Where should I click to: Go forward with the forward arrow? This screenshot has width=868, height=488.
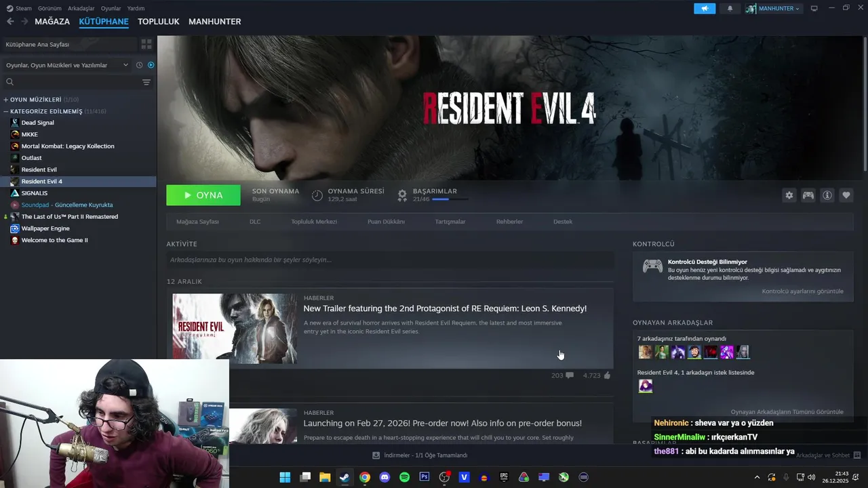click(24, 22)
